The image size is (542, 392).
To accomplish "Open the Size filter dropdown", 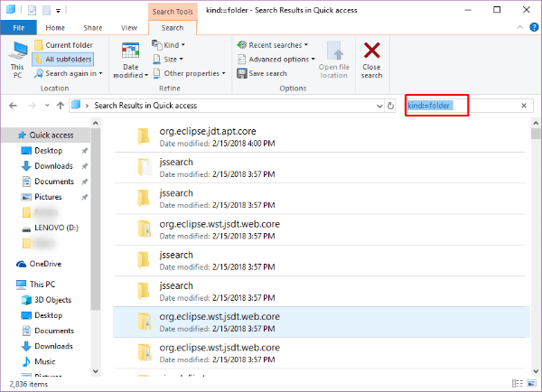I will coord(168,59).
